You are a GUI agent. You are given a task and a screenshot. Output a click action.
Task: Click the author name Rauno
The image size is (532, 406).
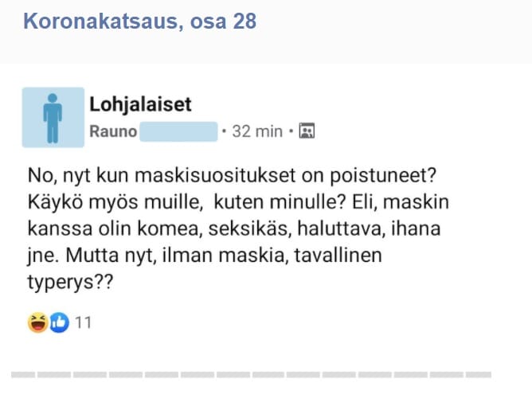(x=113, y=131)
